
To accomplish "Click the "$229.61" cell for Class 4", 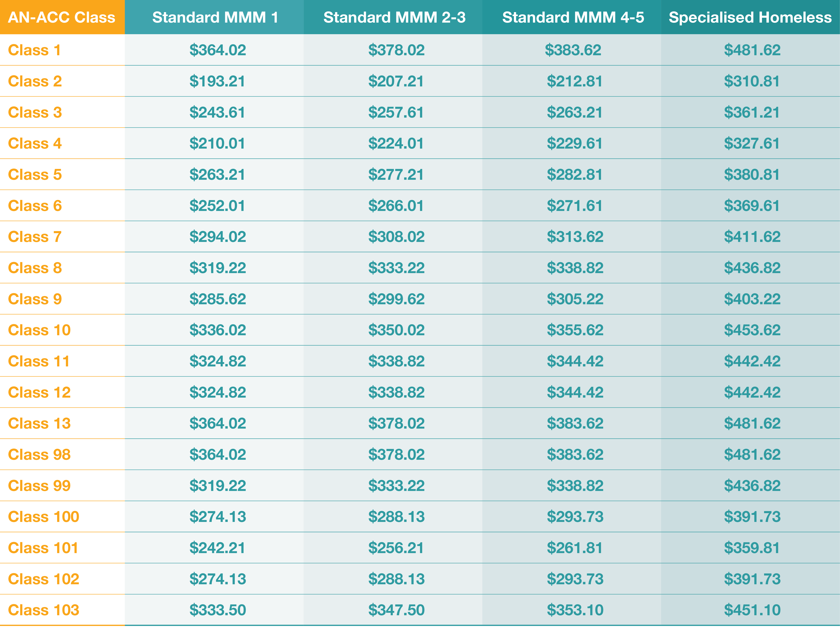I will click(575, 144).
